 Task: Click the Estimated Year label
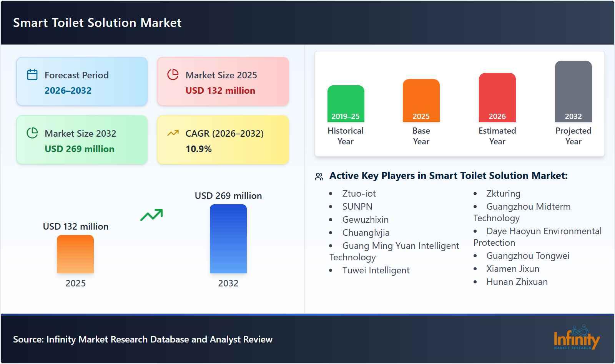[497, 136]
